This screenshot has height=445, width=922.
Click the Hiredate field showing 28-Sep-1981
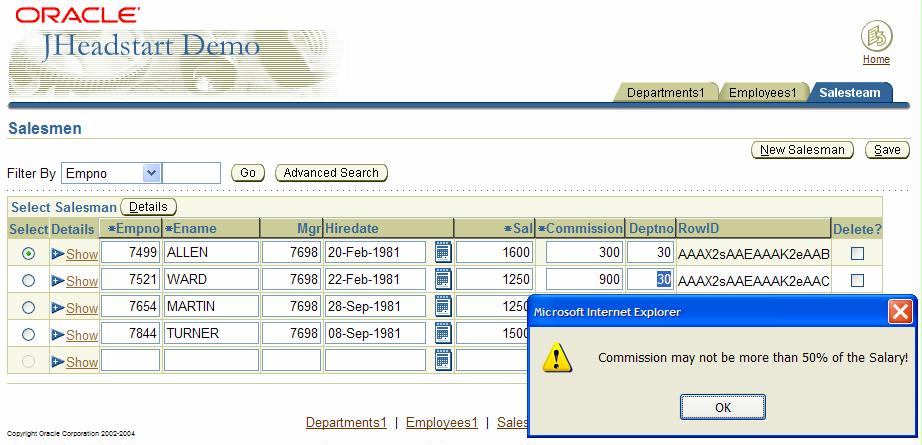point(375,306)
